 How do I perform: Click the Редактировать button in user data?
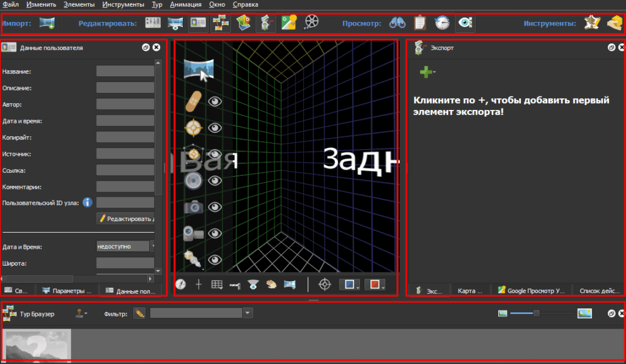click(x=127, y=218)
